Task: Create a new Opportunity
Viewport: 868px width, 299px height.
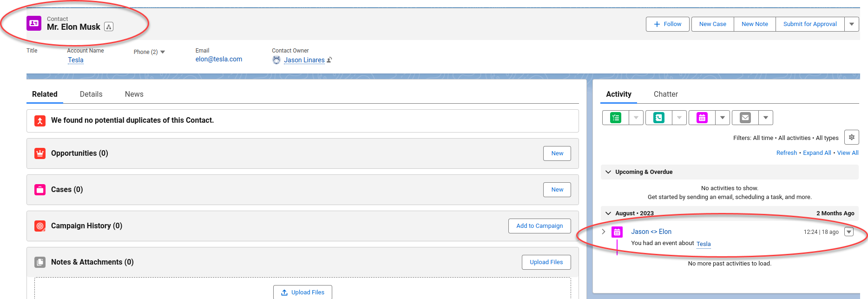Action: (x=557, y=153)
